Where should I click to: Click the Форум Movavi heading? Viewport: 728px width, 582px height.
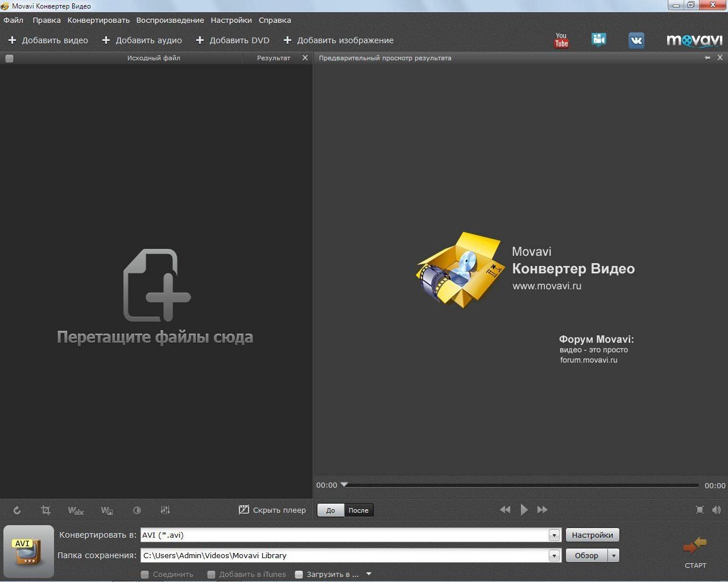point(596,339)
